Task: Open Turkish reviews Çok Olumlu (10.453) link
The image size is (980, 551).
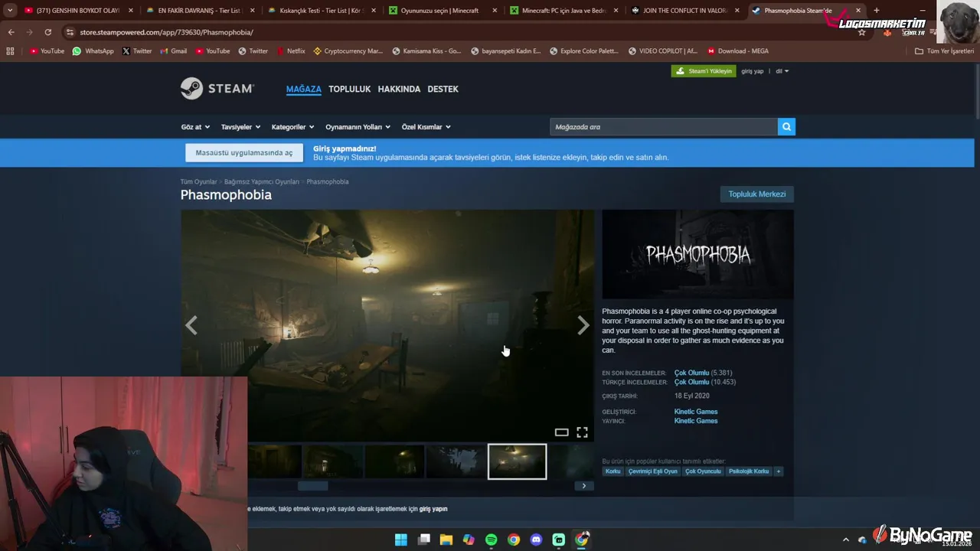Action: point(704,383)
